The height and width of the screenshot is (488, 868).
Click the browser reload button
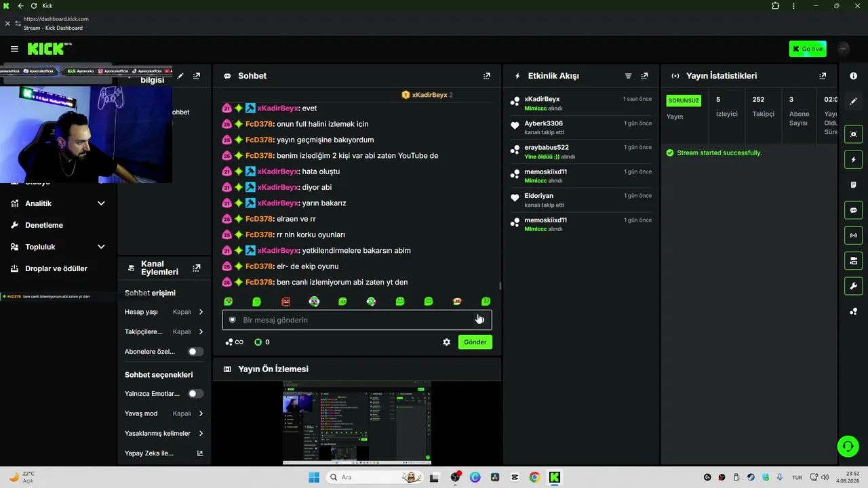[34, 6]
